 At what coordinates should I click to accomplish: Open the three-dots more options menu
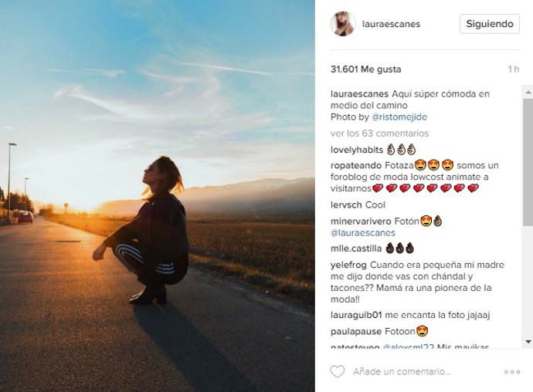click(x=511, y=372)
